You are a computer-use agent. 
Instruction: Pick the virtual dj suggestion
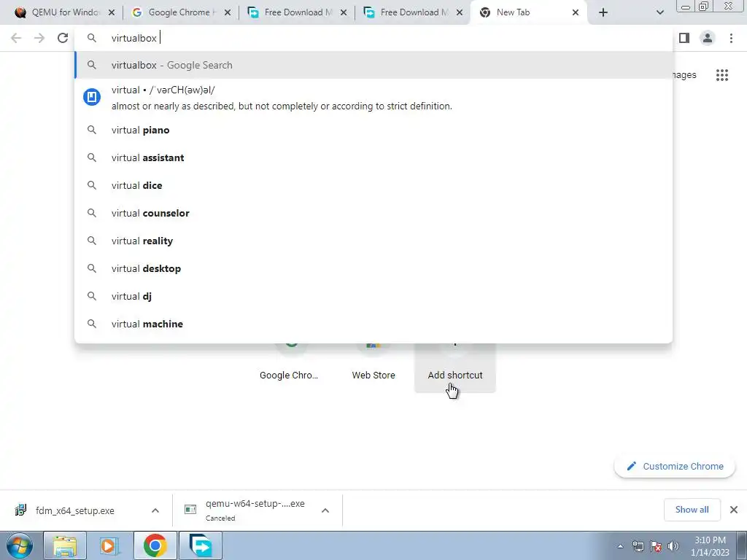point(373,296)
